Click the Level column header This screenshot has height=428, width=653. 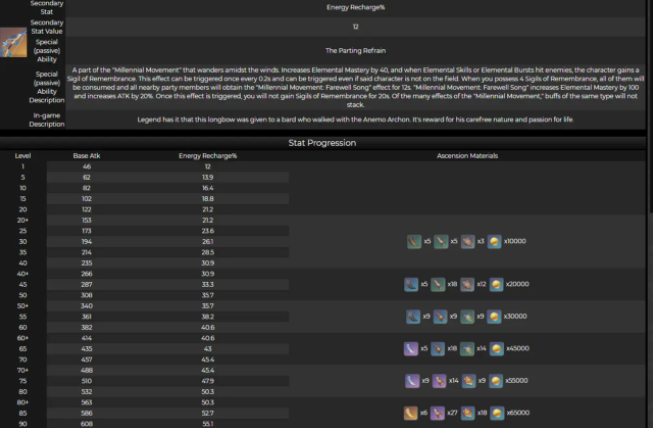pos(23,156)
